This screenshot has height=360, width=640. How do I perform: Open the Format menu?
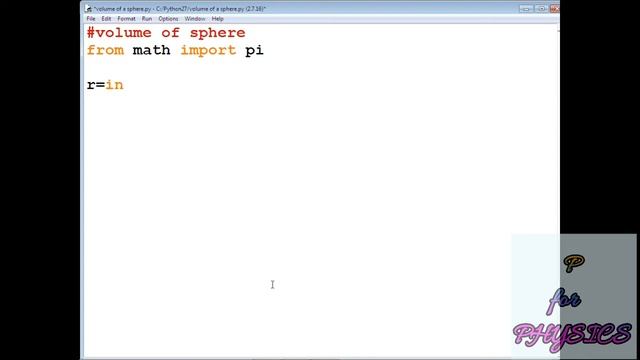pos(126,19)
